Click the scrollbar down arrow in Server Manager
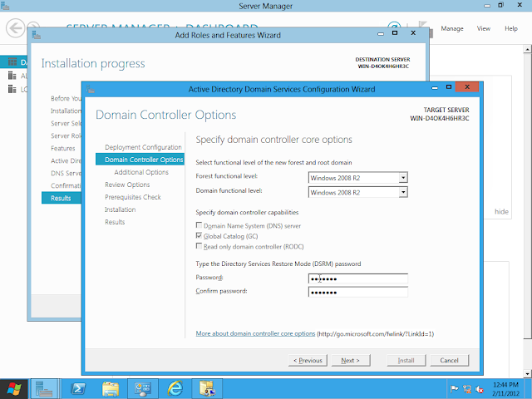This screenshot has height=399, width=532. [527, 374]
